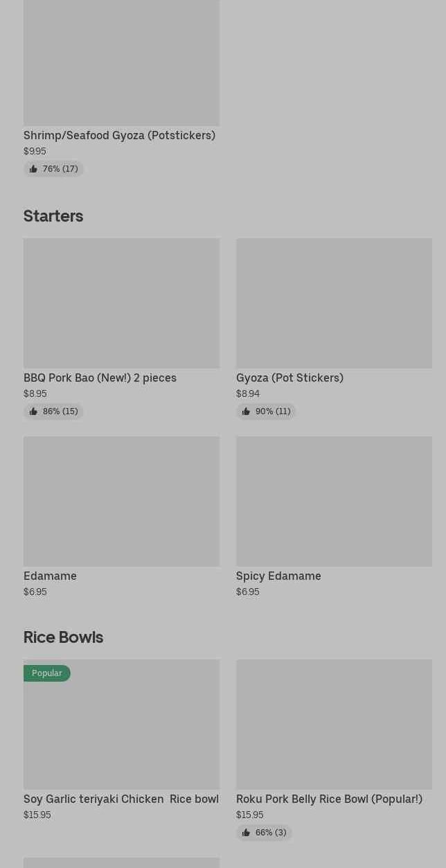Click the Popular badge on chicken rice bowl
446x868 pixels.
pos(46,673)
